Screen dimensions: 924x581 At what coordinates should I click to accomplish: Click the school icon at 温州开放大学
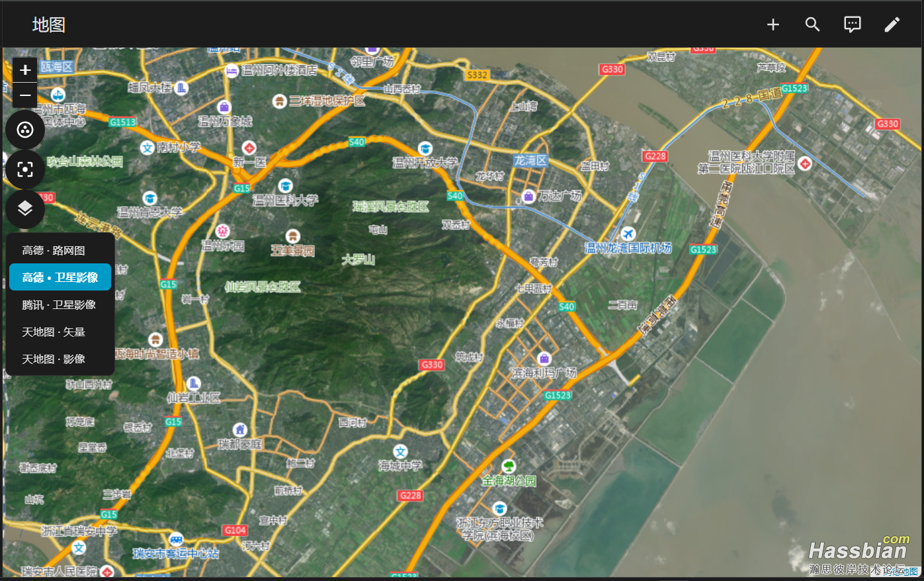[425, 148]
